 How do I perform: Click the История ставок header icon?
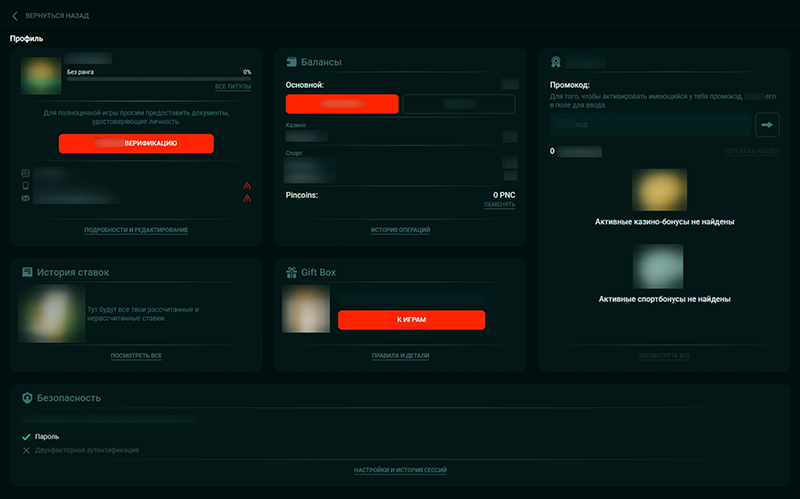pos(27,272)
